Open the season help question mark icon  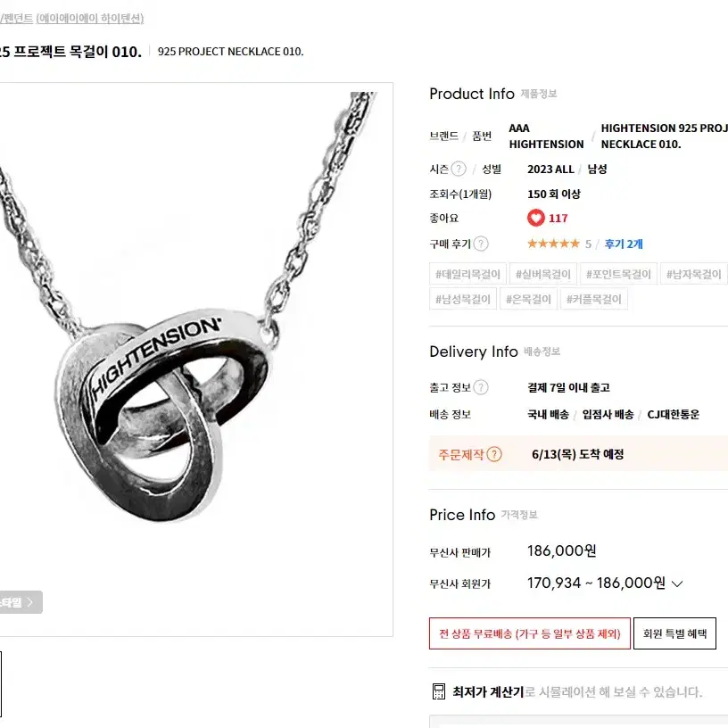[x=459, y=169]
